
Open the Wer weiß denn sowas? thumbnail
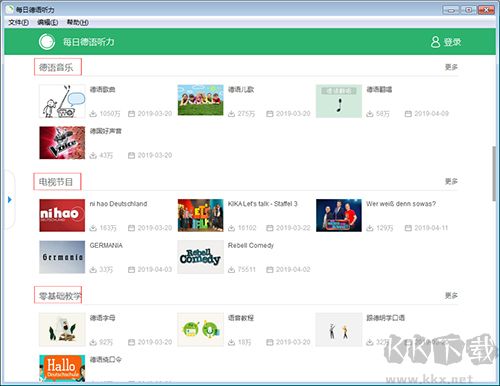[x=339, y=215]
